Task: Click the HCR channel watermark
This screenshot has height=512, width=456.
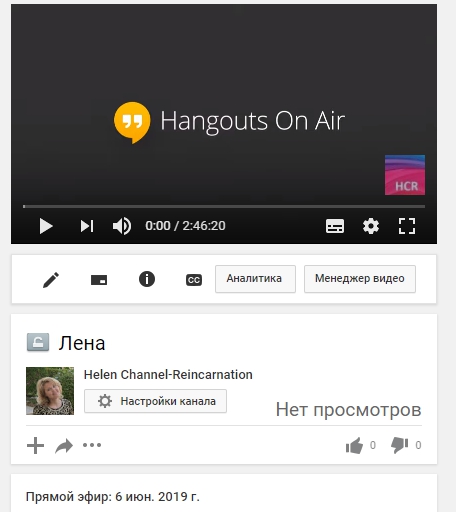Action: coord(405,175)
